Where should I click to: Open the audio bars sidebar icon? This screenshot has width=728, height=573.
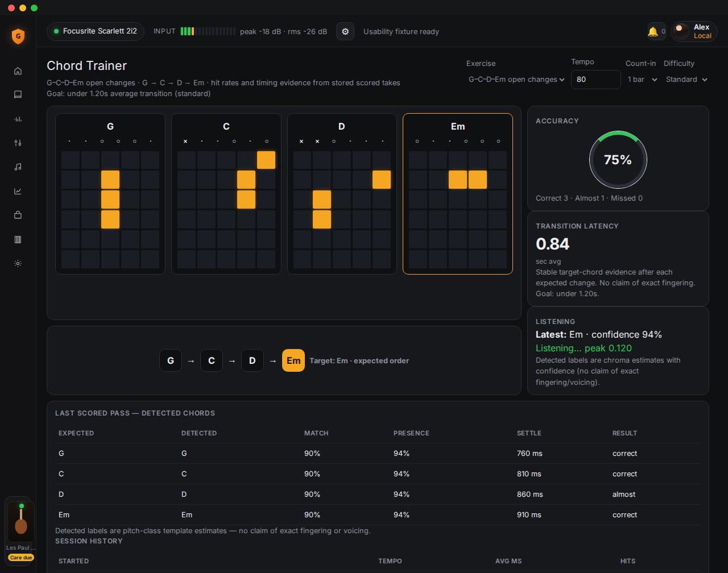tap(18, 119)
